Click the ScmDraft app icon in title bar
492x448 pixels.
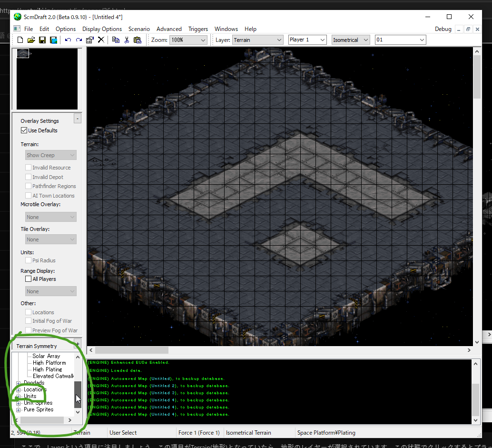18,17
